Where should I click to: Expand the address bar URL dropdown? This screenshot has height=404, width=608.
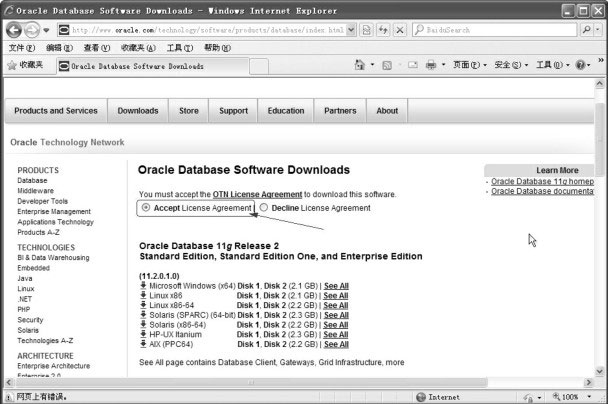[351, 30]
